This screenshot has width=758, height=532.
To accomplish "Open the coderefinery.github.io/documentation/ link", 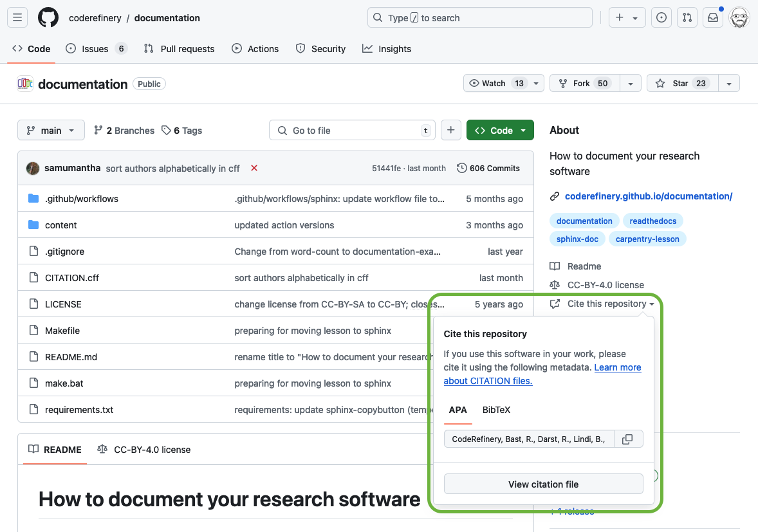I will [x=649, y=196].
